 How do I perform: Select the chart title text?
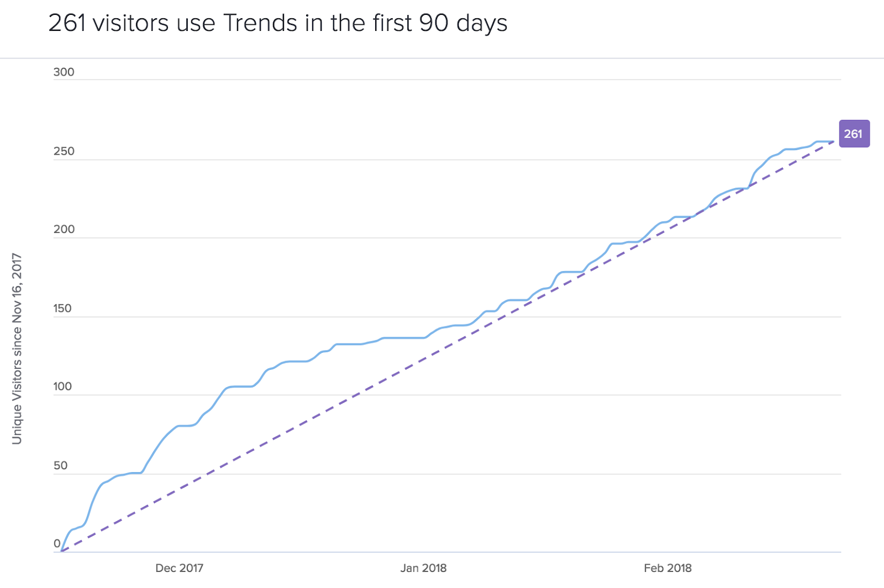(277, 23)
